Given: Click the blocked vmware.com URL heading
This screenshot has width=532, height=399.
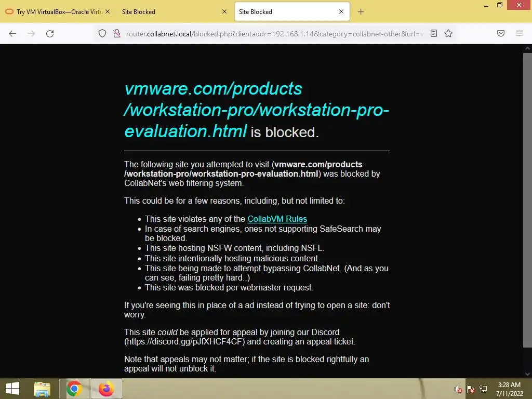Looking at the screenshot, I should click(x=256, y=110).
